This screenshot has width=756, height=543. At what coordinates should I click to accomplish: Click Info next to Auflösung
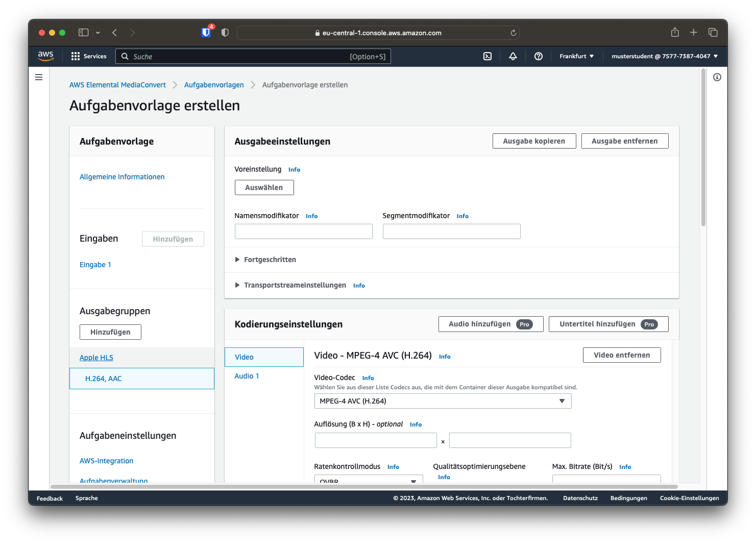pos(416,424)
